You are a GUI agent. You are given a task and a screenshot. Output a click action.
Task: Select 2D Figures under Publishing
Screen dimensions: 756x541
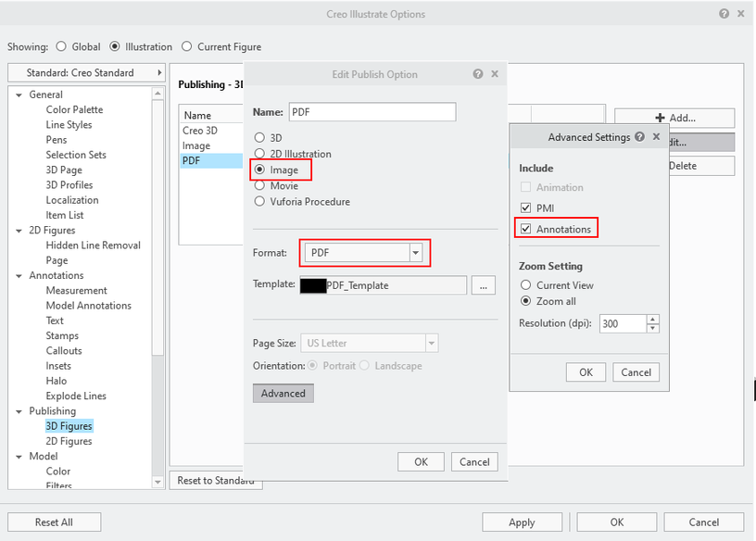coord(69,441)
